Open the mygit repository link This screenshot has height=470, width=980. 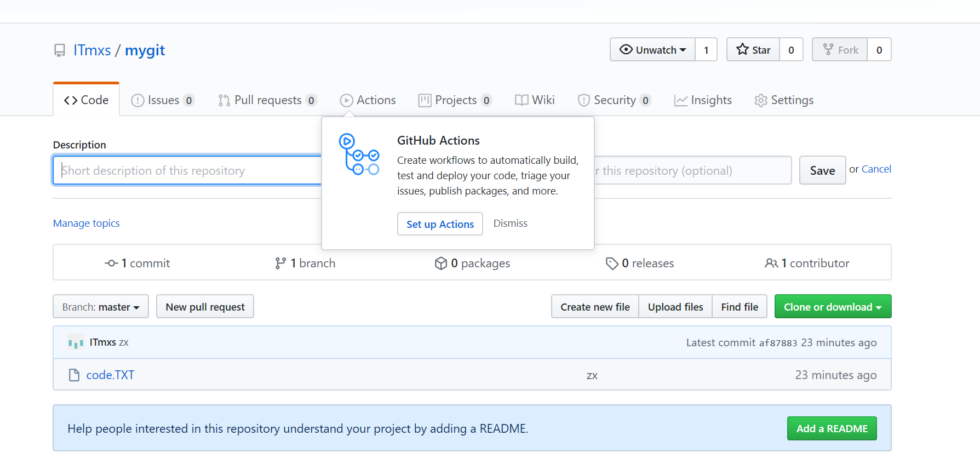click(145, 50)
